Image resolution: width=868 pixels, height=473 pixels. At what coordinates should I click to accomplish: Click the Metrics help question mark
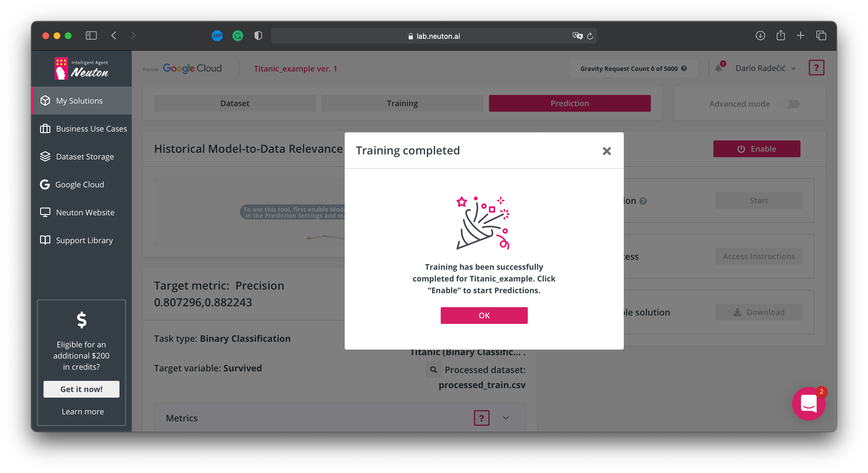[x=481, y=418]
